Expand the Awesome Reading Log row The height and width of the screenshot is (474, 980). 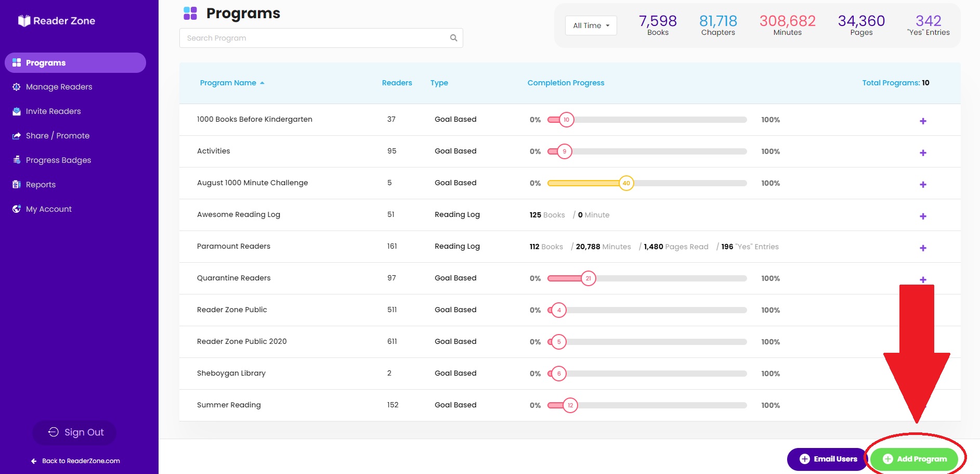point(923,216)
